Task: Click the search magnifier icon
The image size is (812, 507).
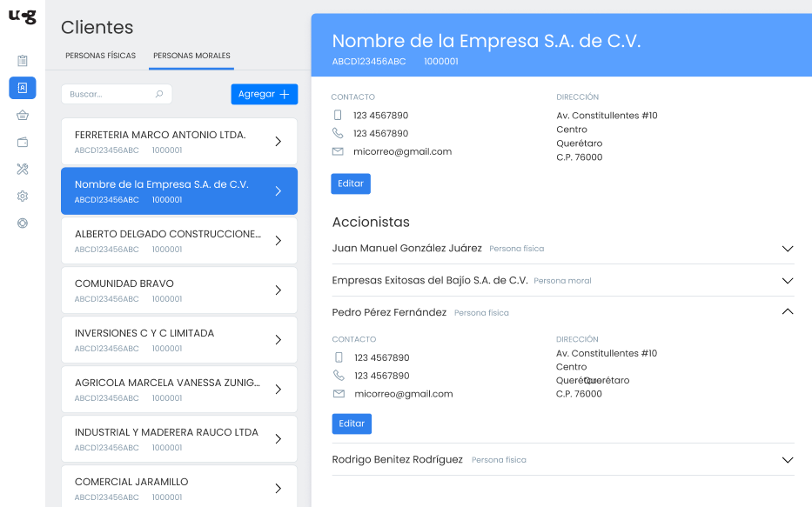Action: 159,94
